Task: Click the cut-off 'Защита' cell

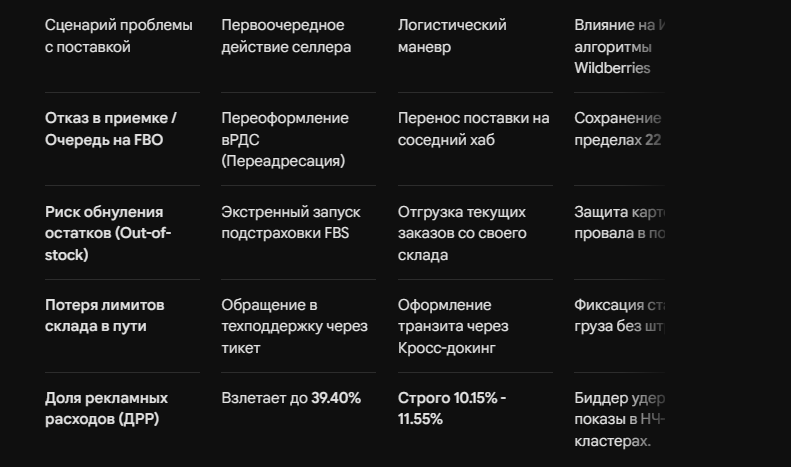Action: 619,222
